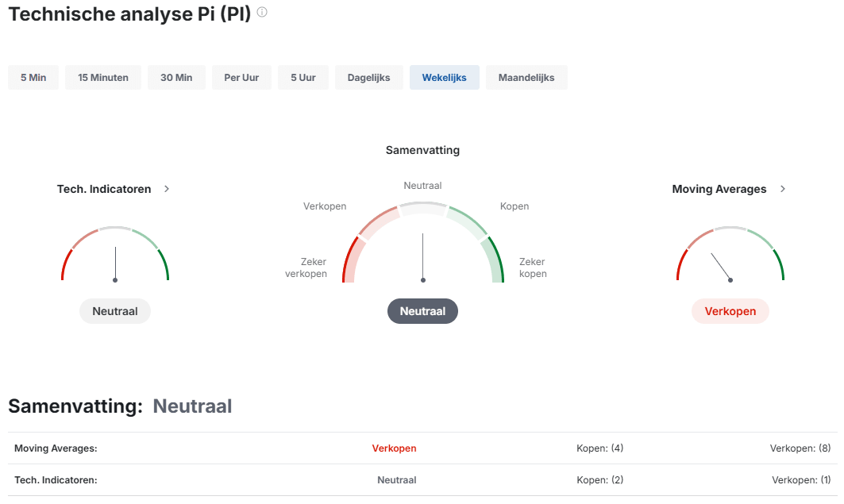This screenshot has width=844, height=504.
Task: Click the Kopen label on the center gauge
Action: pos(514,206)
